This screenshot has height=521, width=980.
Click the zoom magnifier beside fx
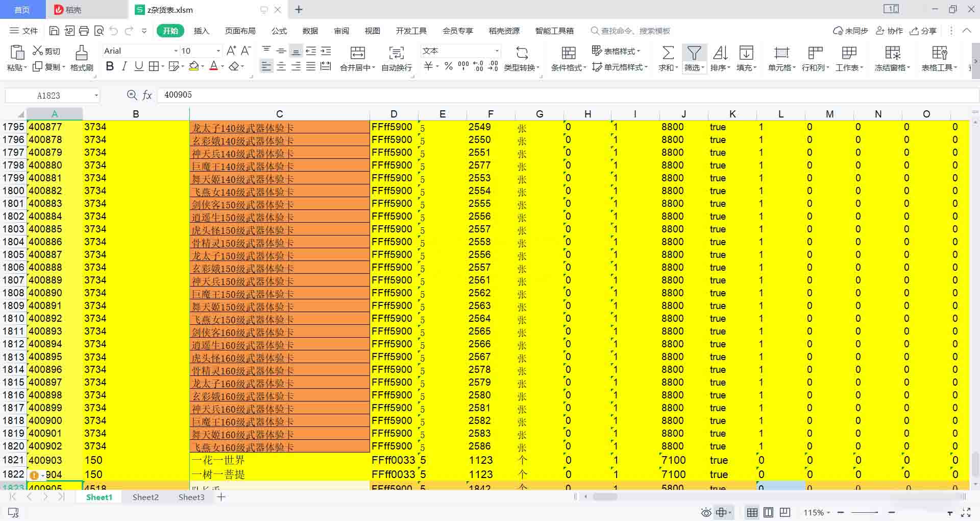(x=132, y=95)
